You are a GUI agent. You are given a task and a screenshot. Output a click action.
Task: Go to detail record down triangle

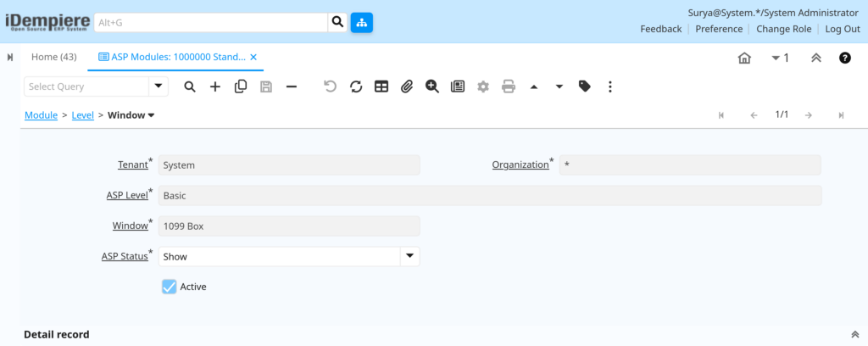[559, 86]
